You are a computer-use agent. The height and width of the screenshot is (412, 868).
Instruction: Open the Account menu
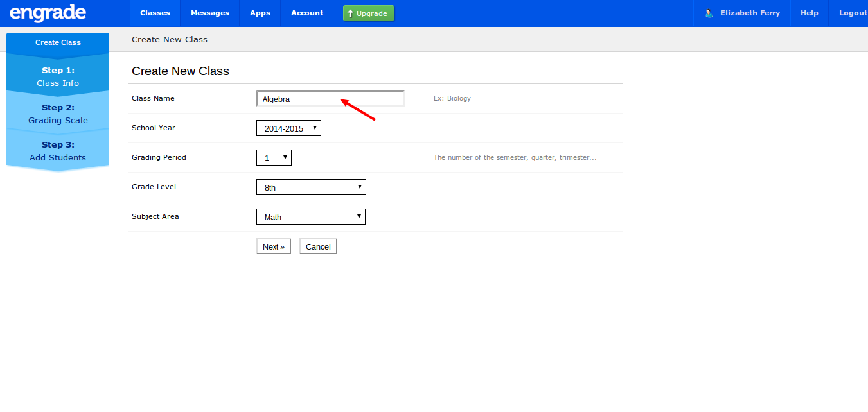click(306, 13)
